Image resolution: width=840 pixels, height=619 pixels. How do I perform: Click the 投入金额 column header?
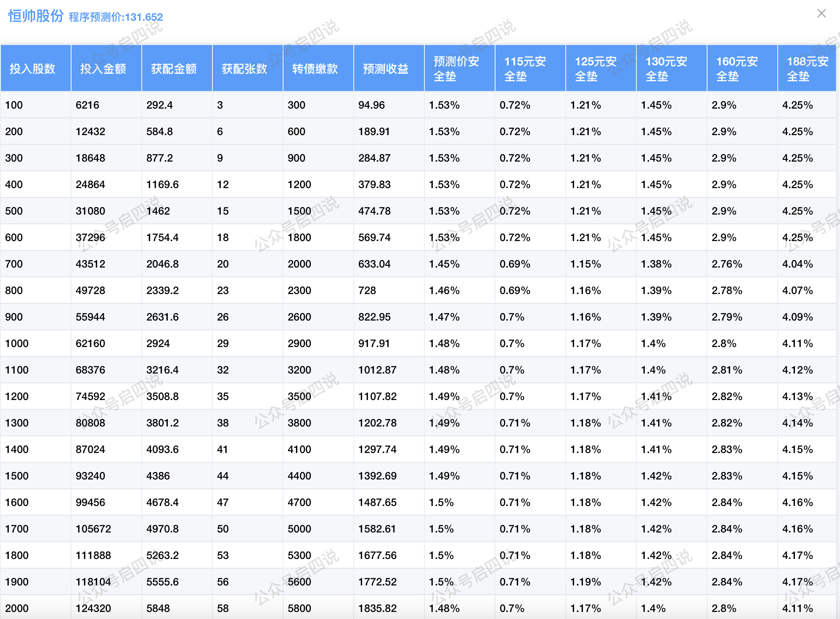(103, 68)
